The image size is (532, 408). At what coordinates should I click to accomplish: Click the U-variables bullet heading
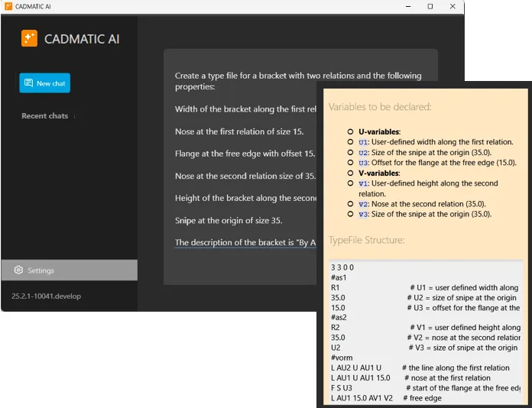coord(379,131)
